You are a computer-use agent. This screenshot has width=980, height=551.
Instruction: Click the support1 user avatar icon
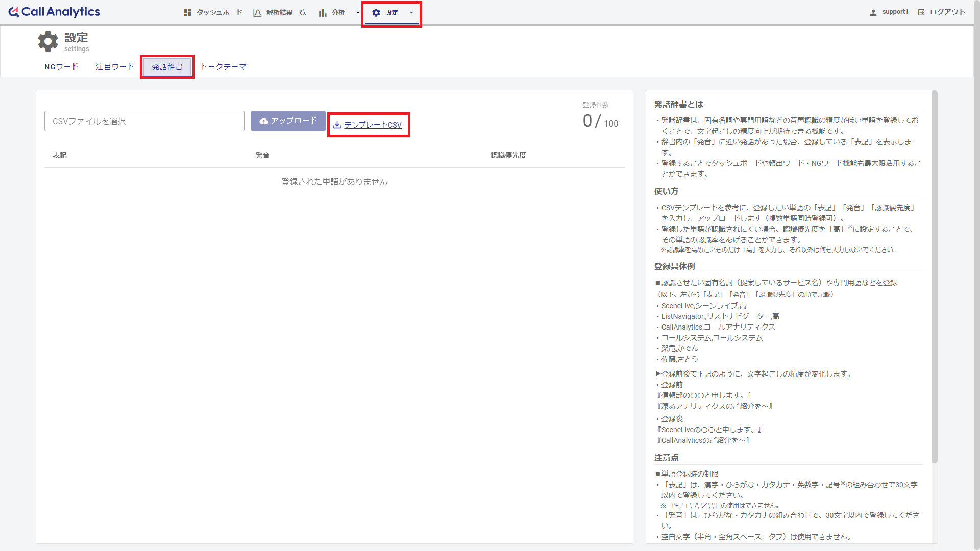tap(873, 12)
